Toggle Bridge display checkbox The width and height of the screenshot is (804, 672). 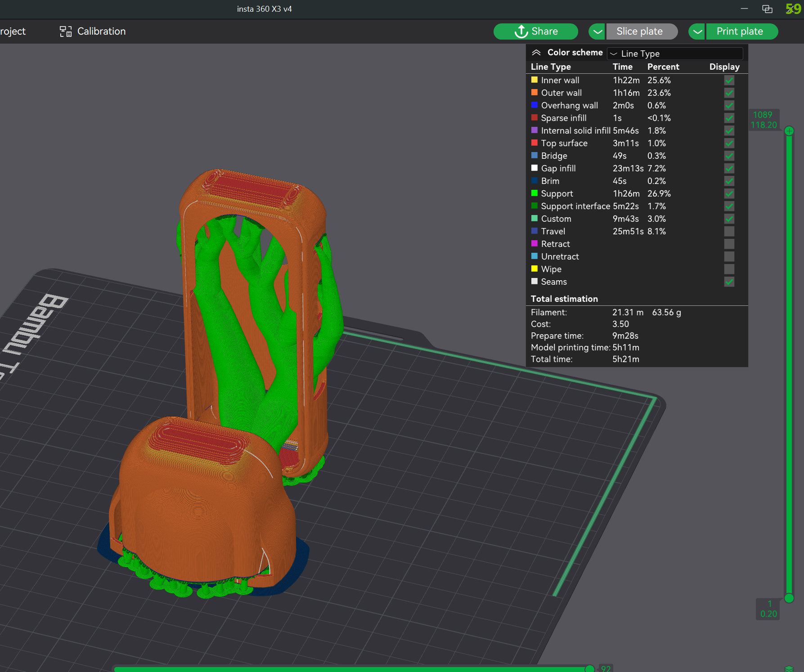(729, 156)
